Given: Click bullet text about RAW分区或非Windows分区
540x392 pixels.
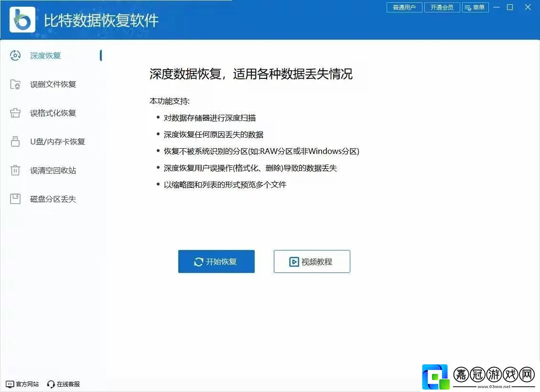Looking at the screenshot, I should pyautogui.click(x=261, y=151).
